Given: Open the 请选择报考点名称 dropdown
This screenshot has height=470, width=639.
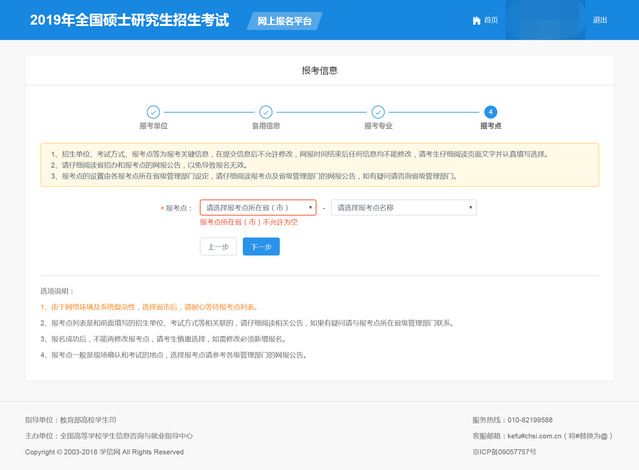Looking at the screenshot, I should click(403, 208).
